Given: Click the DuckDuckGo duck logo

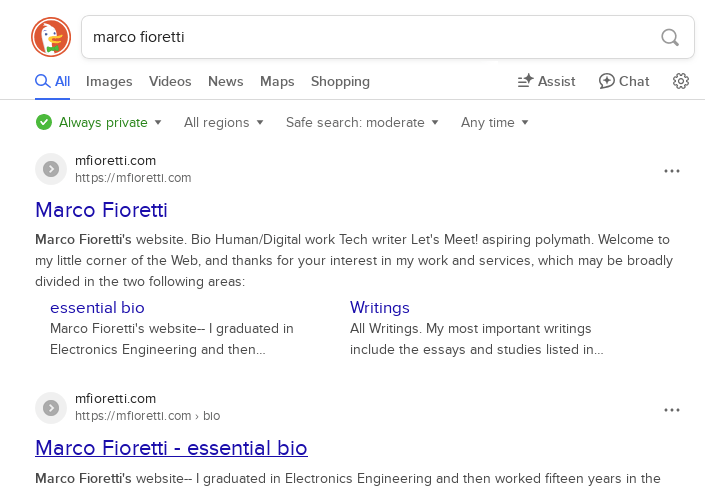Looking at the screenshot, I should 51,37.
